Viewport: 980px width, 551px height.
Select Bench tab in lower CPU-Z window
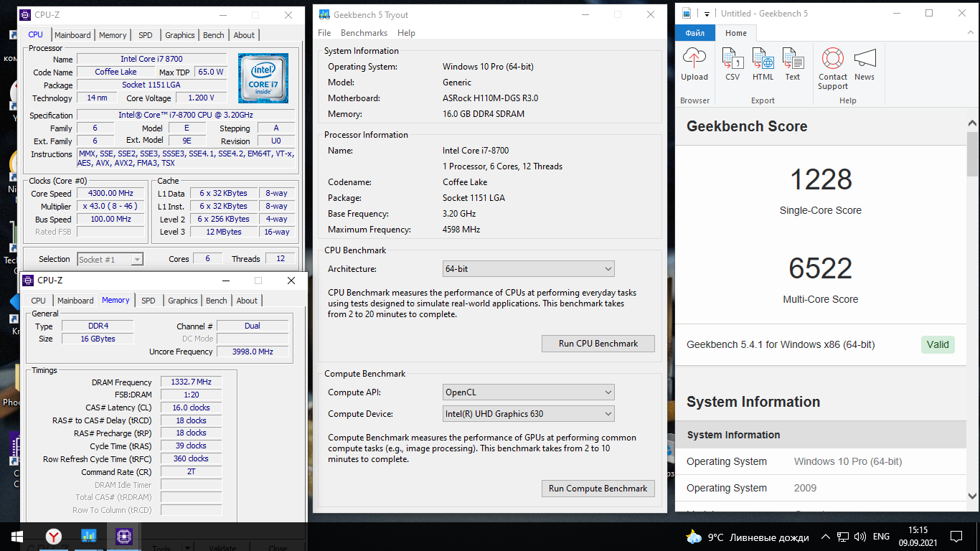pyautogui.click(x=217, y=301)
